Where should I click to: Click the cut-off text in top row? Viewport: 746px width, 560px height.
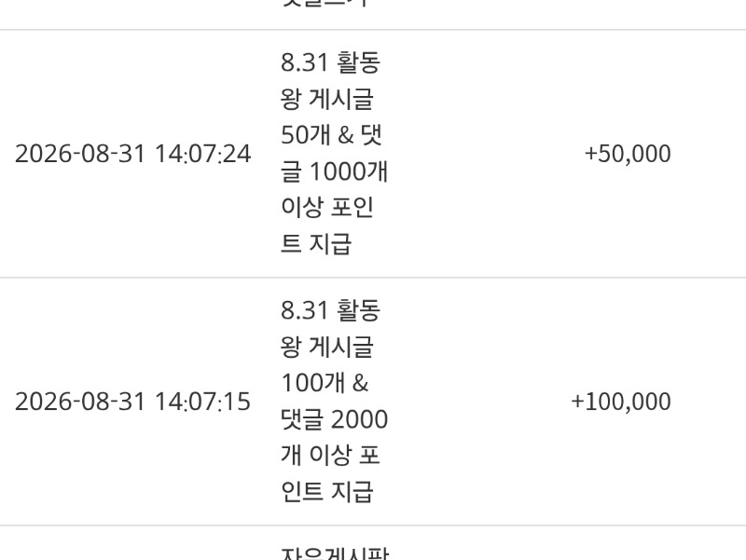point(325,4)
